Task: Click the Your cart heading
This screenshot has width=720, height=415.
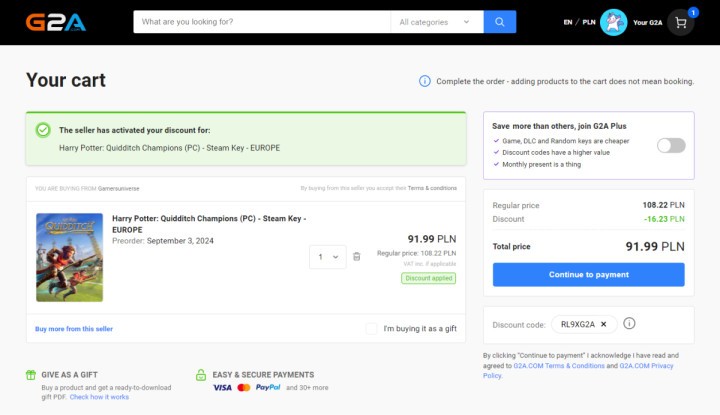Action: click(66, 80)
